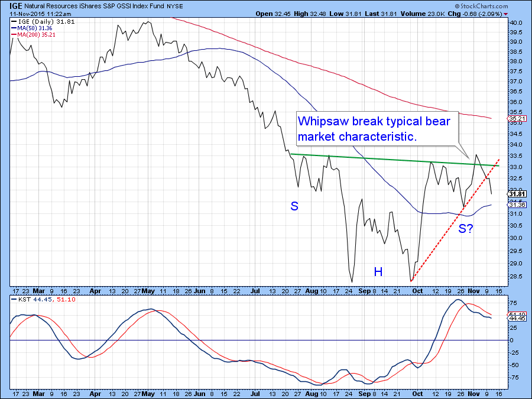The height and width of the screenshot is (399, 532).
Task: Click the Oct label on the KST panel date axis
Action: (x=417, y=394)
